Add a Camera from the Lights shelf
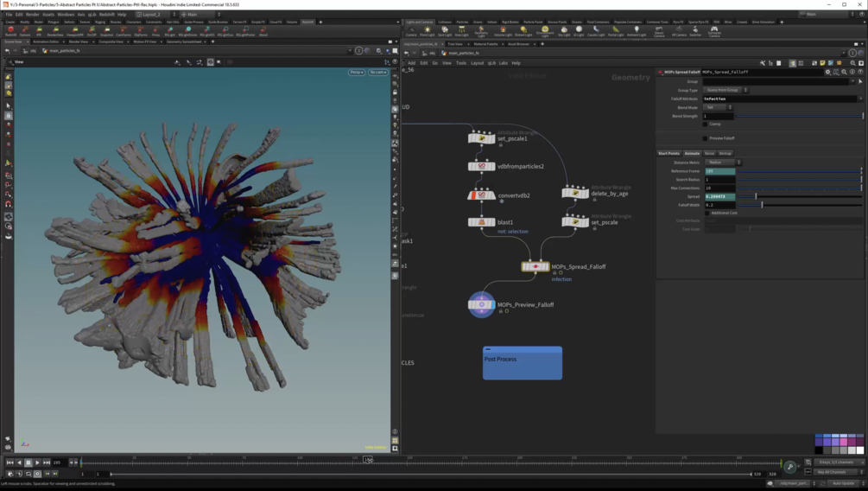This screenshot has height=491, width=868. coord(411,30)
